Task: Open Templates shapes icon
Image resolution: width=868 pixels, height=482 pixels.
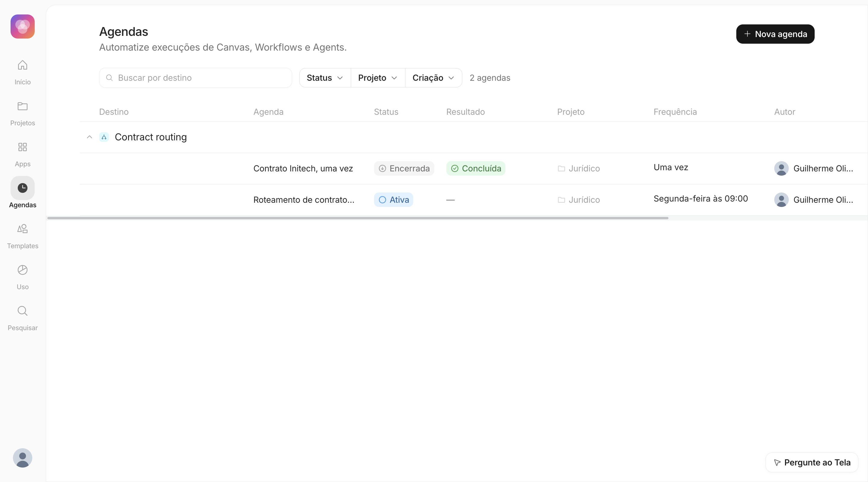Action: pos(23,229)
